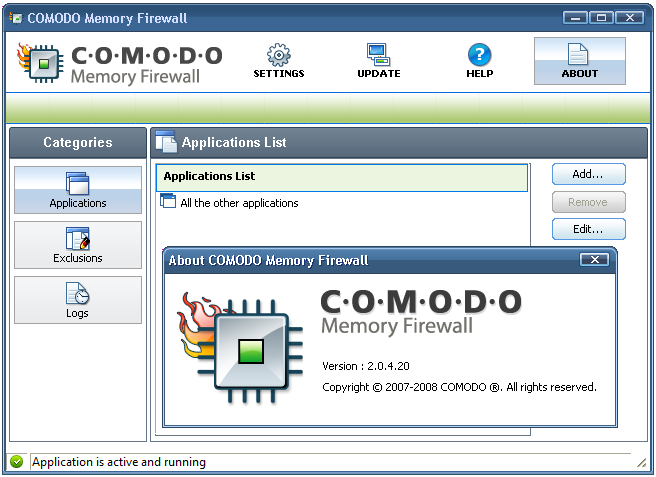Image resolution: width=656 pixels, height=477 pixels.
Task: Select 'All the other applications' entry
Action: (x=239, y=203)
